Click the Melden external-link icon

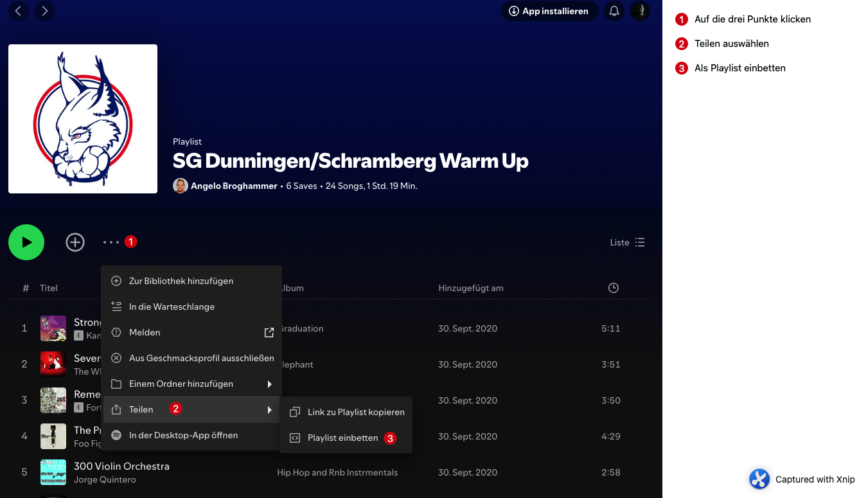click(269, 332)
